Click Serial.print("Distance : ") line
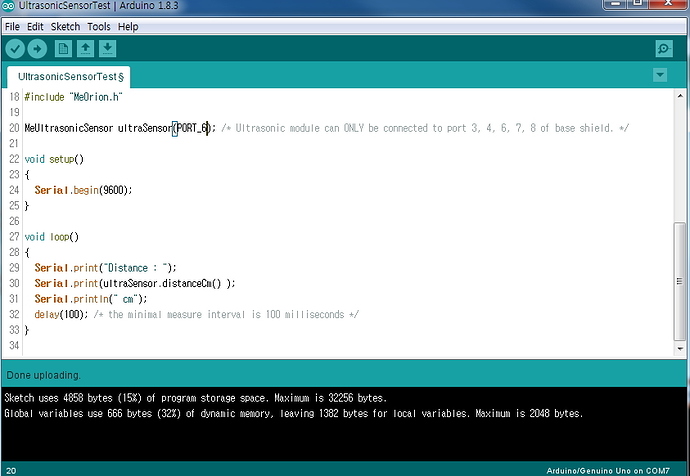Screen dimensions: 690x476 click(105, 268)
